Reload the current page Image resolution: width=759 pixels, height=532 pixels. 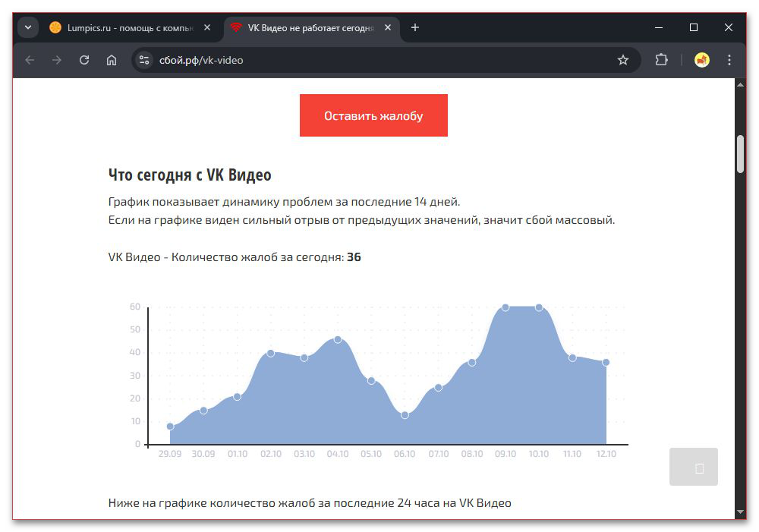(84, 60)
